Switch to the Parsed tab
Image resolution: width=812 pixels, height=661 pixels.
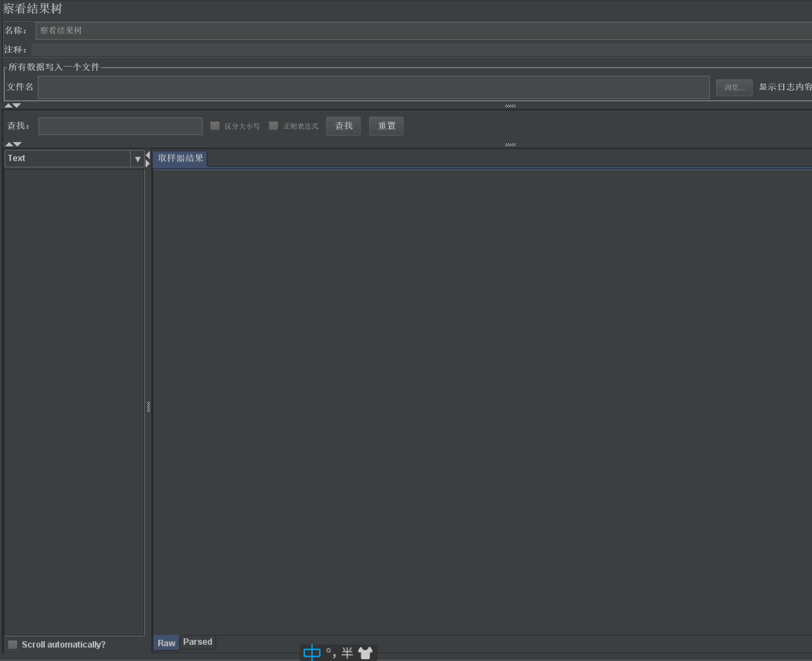click(x=197, y=642)
